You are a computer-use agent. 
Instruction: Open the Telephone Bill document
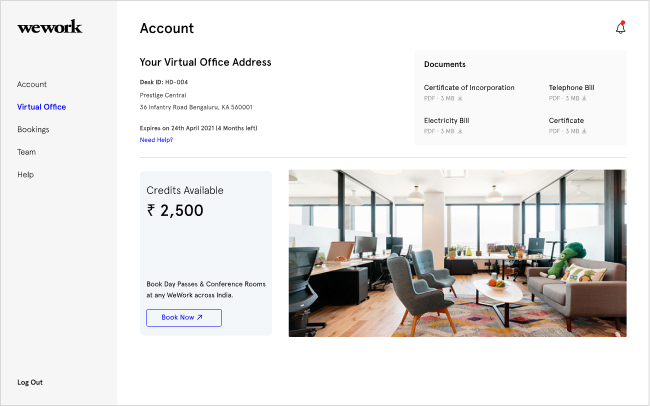coord(571,88)
